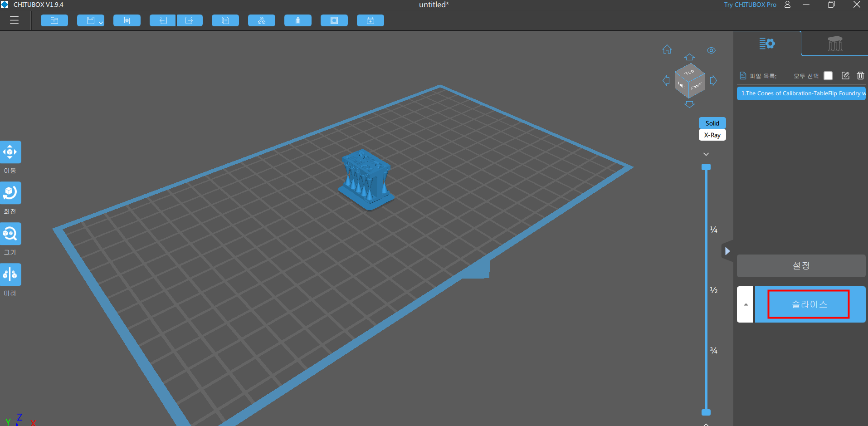
Task: Reset view with the home icon
Action: coord(667,49)
